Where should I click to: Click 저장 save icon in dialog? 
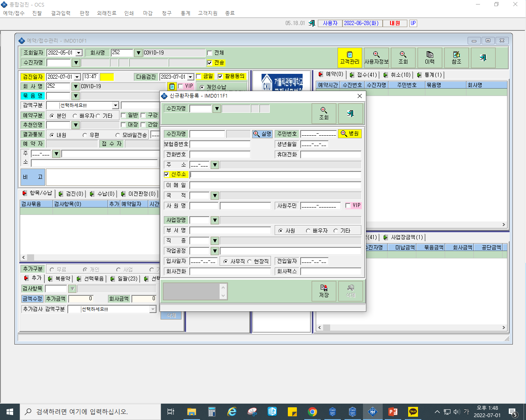click(324, 291)
